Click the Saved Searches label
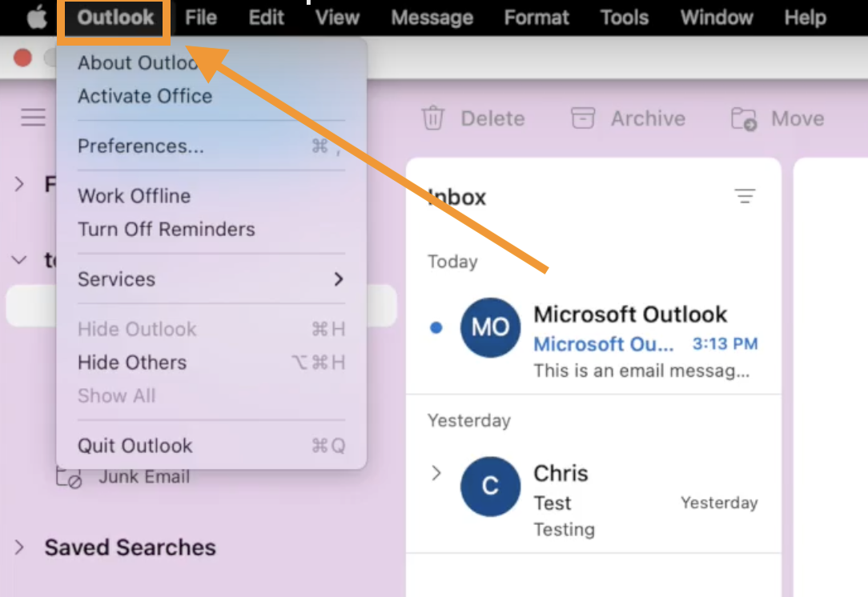 130,547
